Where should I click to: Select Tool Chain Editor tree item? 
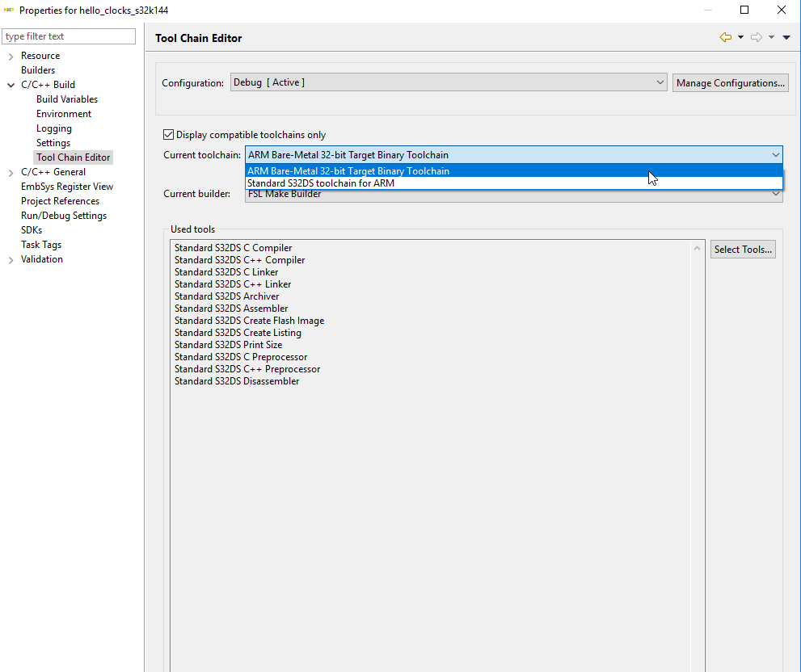point(73,157)
